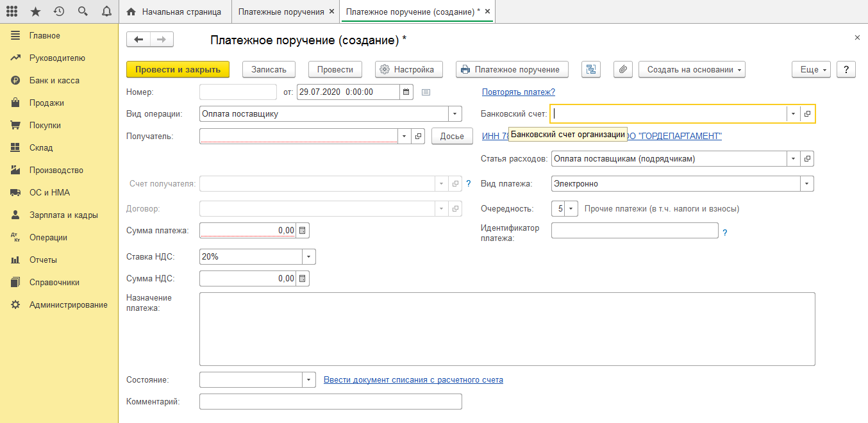Open calculator for Сумма НДС
The image size is (868, 423).
click(x=303, y=279)
